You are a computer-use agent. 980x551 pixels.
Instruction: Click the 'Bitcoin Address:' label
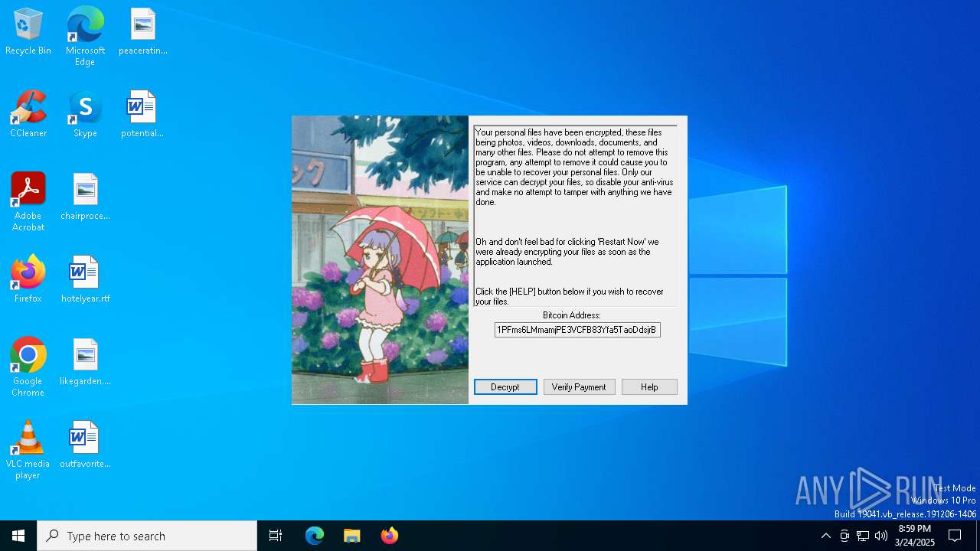point(572,315)
